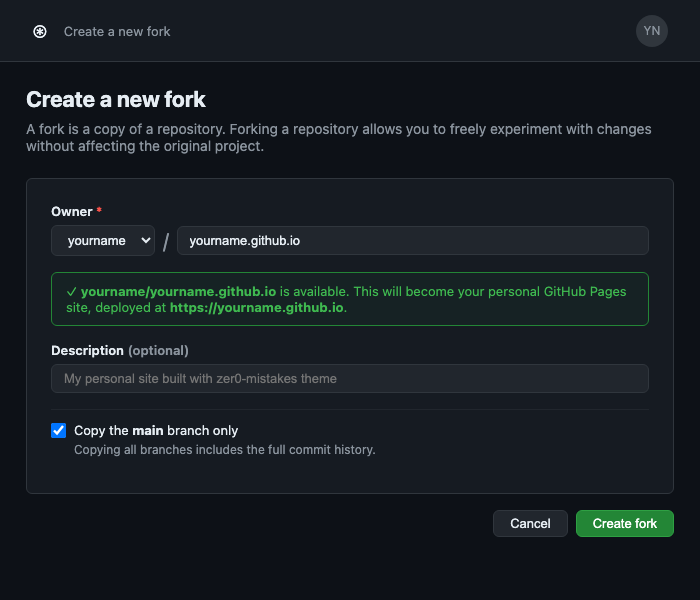700x600 pixels.
Task: Click the 'A fork is a copy' paragraph
Action: pyautogui.click(x=338, y=138)
